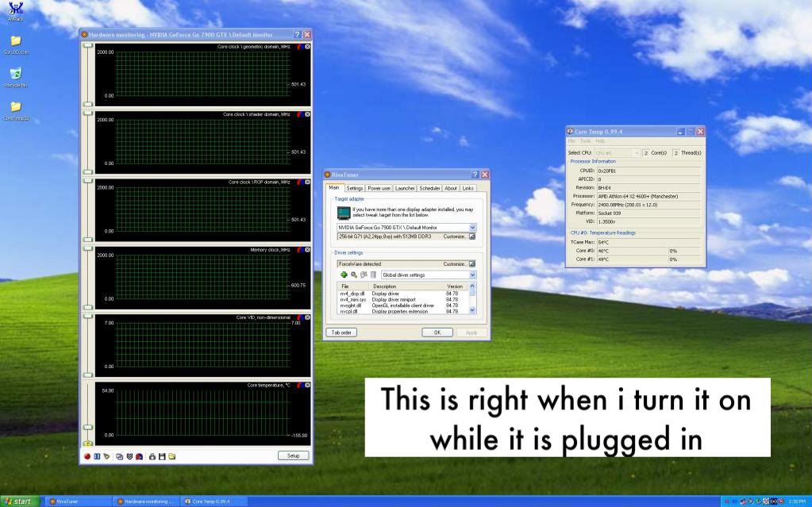Click the broom clear-history icon in monitoring toolbar
The height and width of the screenshot is (507, 812).
106,456
